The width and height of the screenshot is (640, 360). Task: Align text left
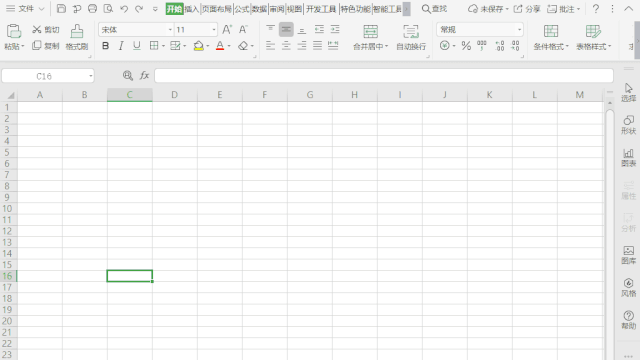click(x=270, y=46)
